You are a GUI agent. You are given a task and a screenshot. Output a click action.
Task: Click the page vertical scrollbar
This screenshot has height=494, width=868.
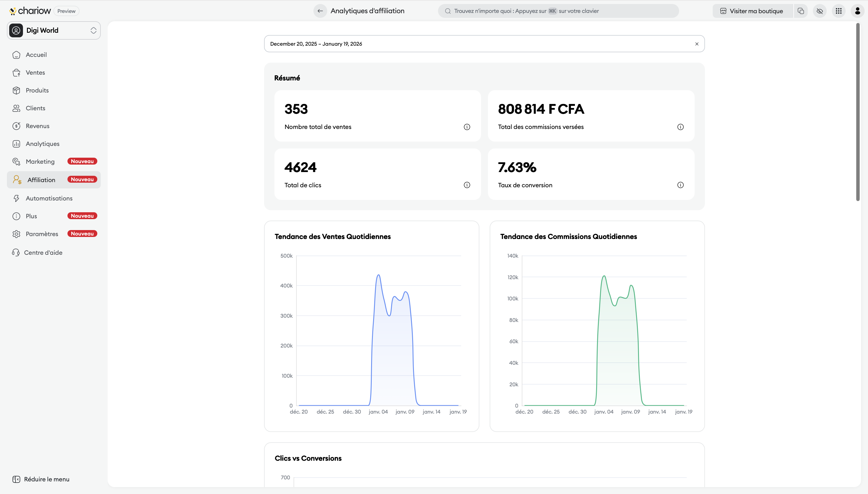[857, 112]
